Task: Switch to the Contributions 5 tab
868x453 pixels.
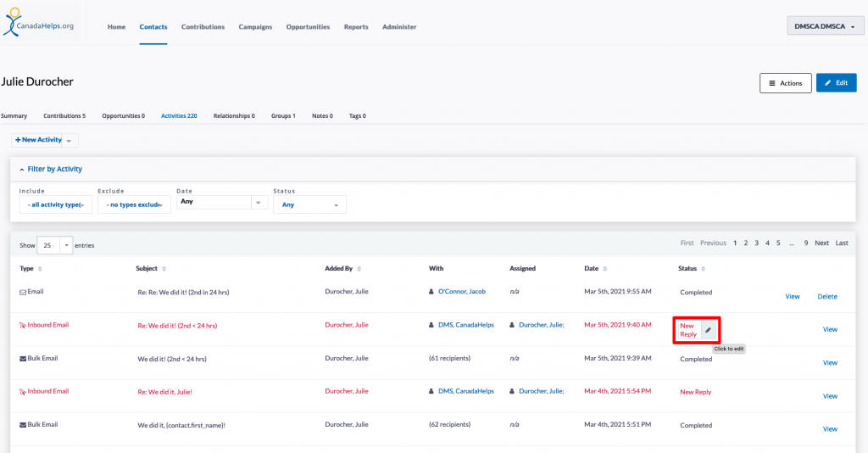Action: click(x=64, y=115)
